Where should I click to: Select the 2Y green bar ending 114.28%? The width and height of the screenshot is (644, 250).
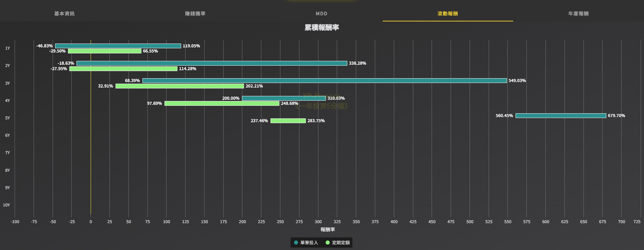tap(123, 69)
